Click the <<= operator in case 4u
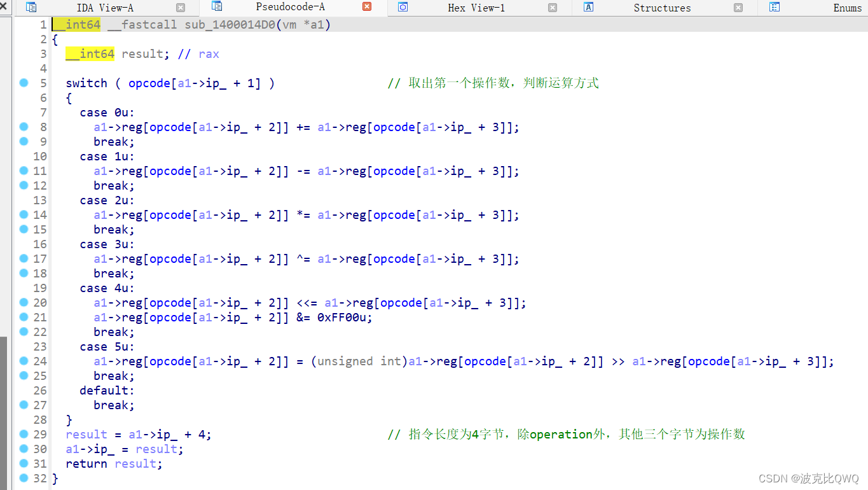The image size is (868, 490). click(x=307, y=303)
